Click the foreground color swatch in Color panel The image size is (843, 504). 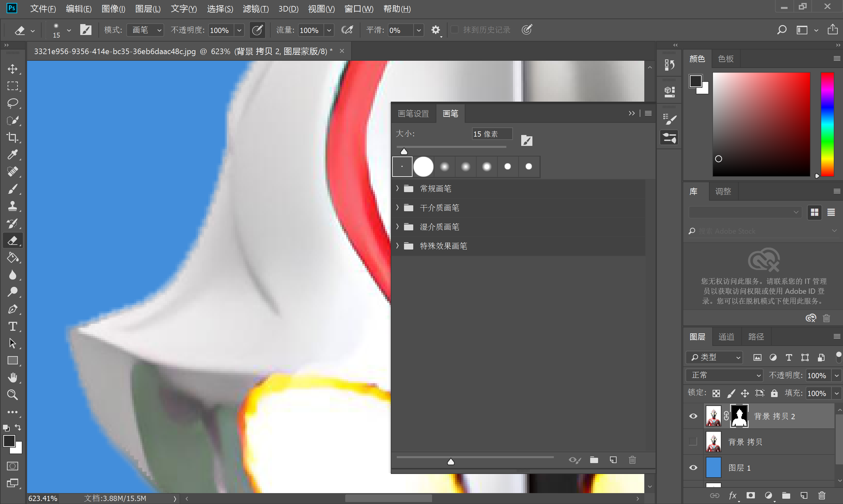click(695, 81)
